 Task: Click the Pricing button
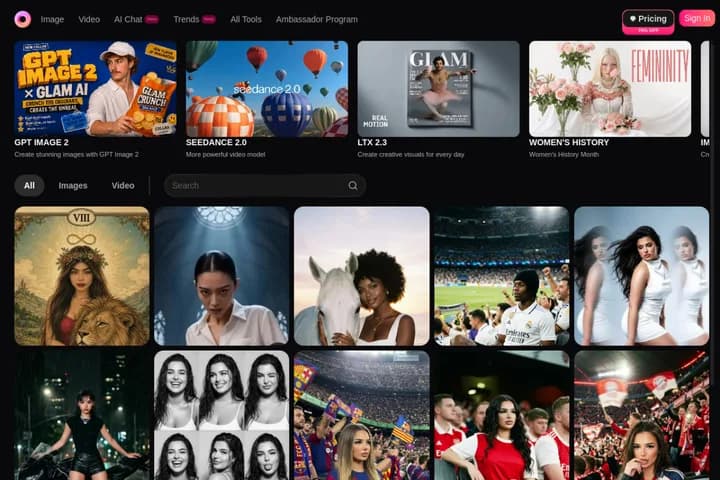coord(648,19)
